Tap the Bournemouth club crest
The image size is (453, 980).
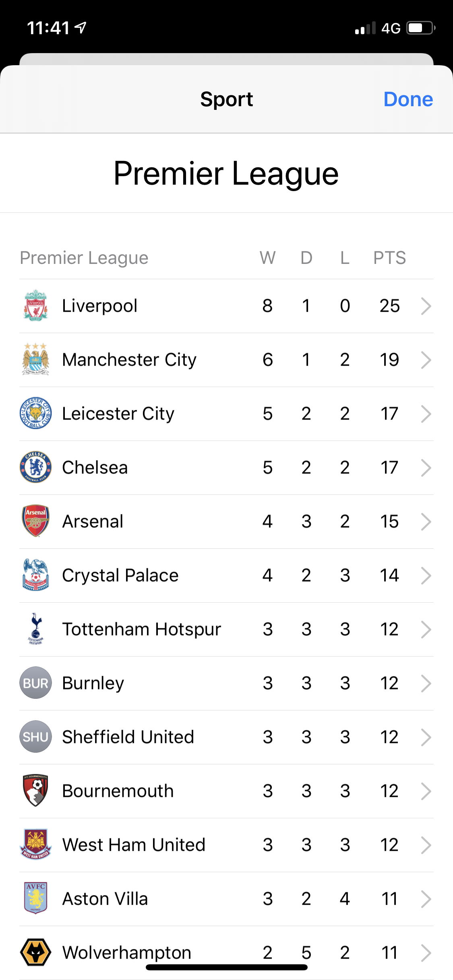[36, 791]
